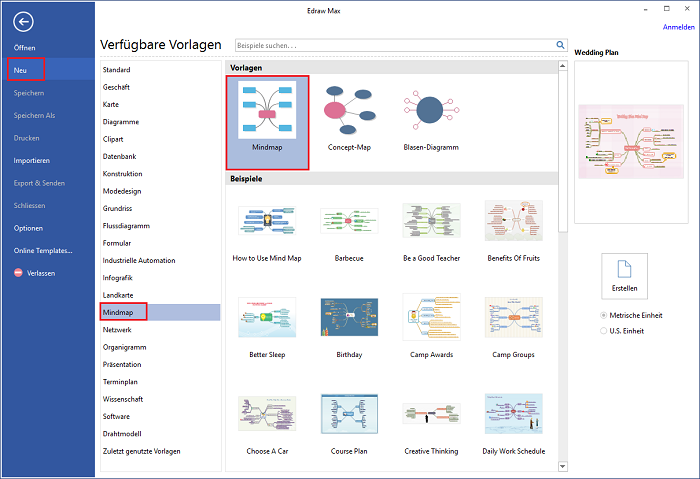Open the Benefits Of Fruits example
The width and height of the screenshot is (700, 479).
[513, 220]
